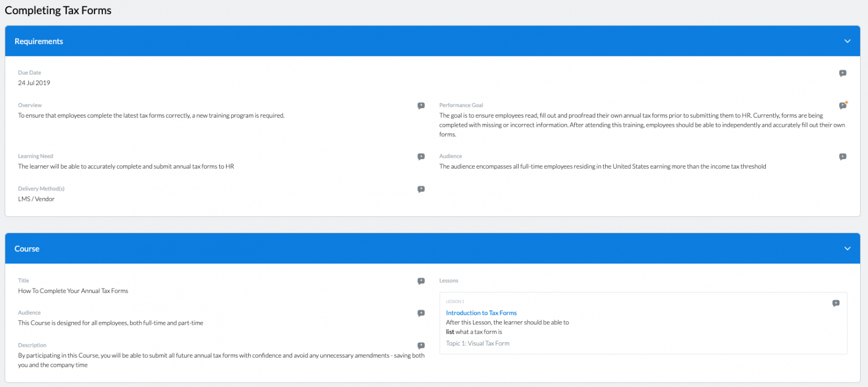Open comments on the Requirements Audience field
The image size is (868, 387).
(843, 156)
